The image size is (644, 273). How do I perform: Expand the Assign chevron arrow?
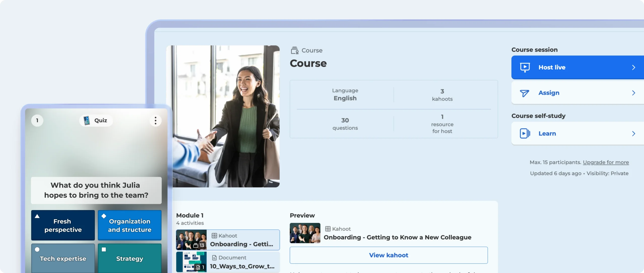coord(634,93)
